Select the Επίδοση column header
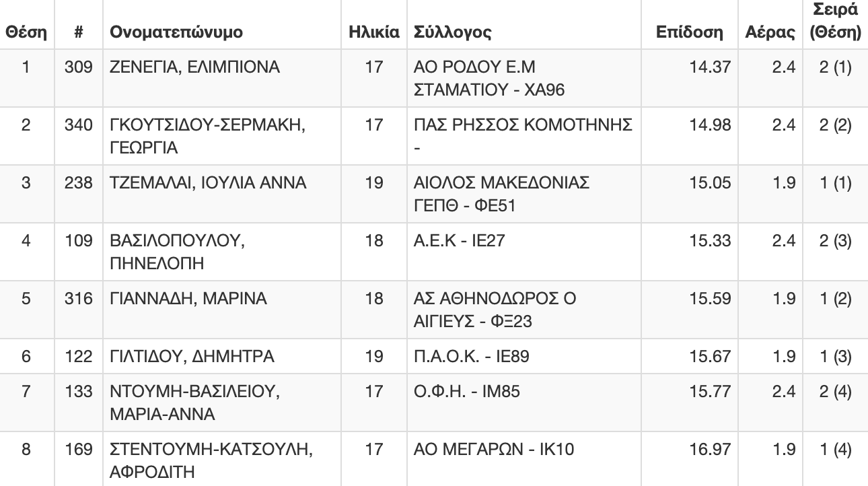This screenshot has height=486, width=868. [689, 32]
